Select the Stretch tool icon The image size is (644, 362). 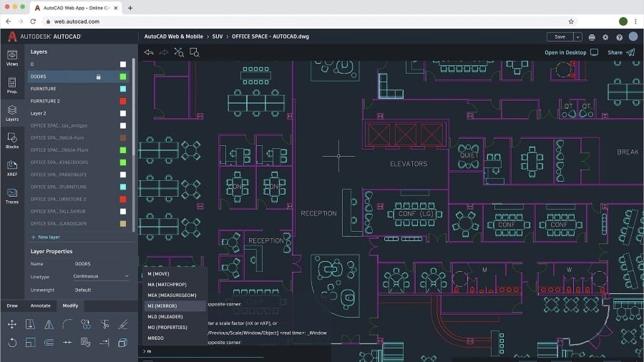click(x=30, y=324)
